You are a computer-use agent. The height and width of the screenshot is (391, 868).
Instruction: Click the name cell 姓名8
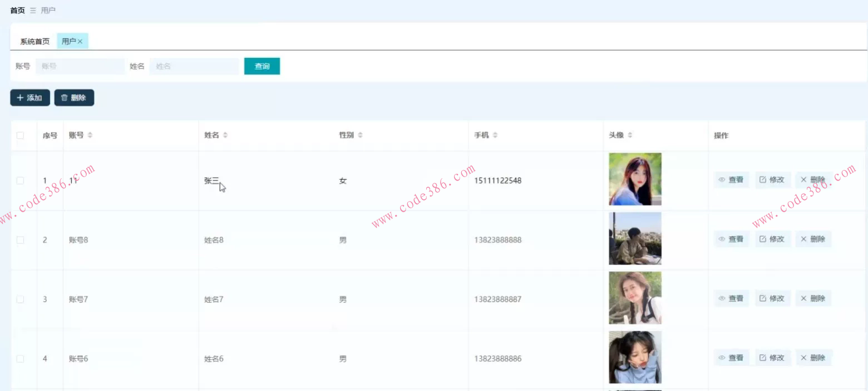click(x=214, y=240)
